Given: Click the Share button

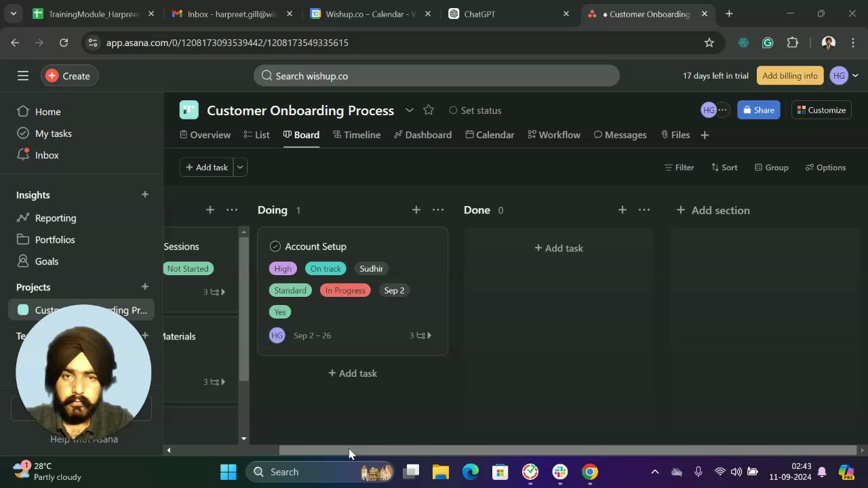Looking at the screenshot, I should click(x=758, y=110).
